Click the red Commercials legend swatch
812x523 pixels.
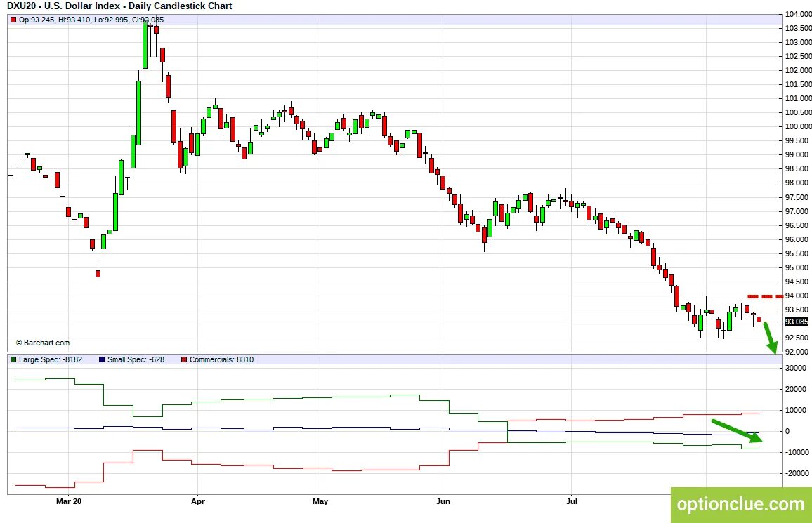(184, 359)
